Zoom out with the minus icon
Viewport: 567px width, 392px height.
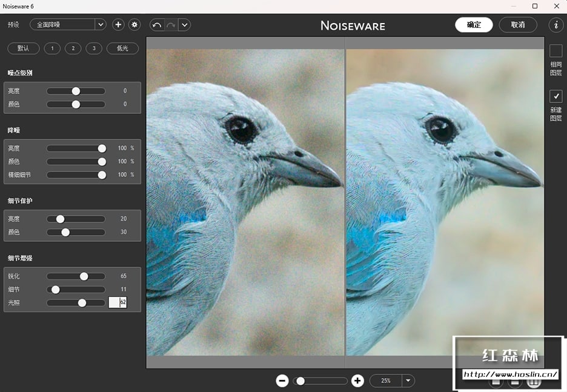pos(282,380)
